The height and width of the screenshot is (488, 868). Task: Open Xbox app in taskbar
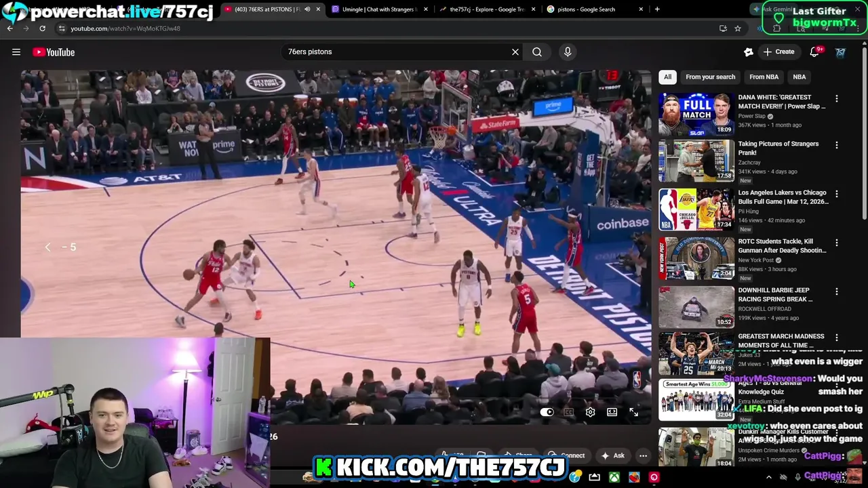point(614,477)
